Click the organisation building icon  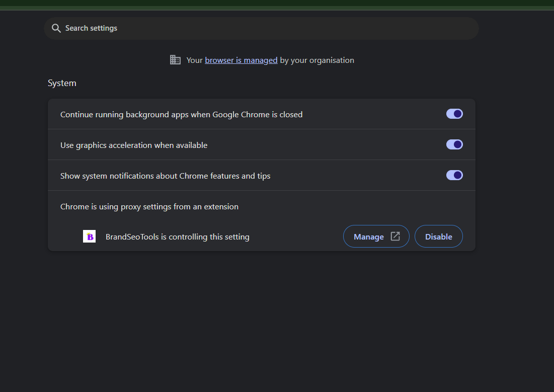[175, 60]
